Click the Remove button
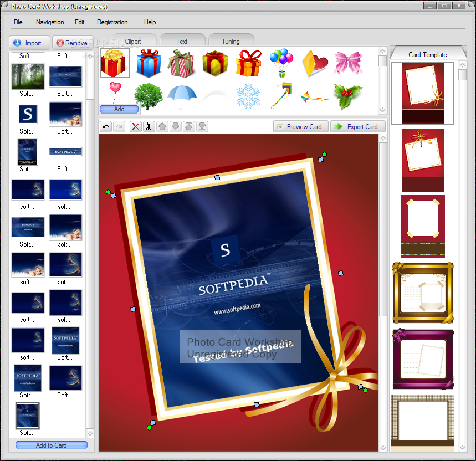The height and width of the screenshot is (461, 476). tap(72, 43)
